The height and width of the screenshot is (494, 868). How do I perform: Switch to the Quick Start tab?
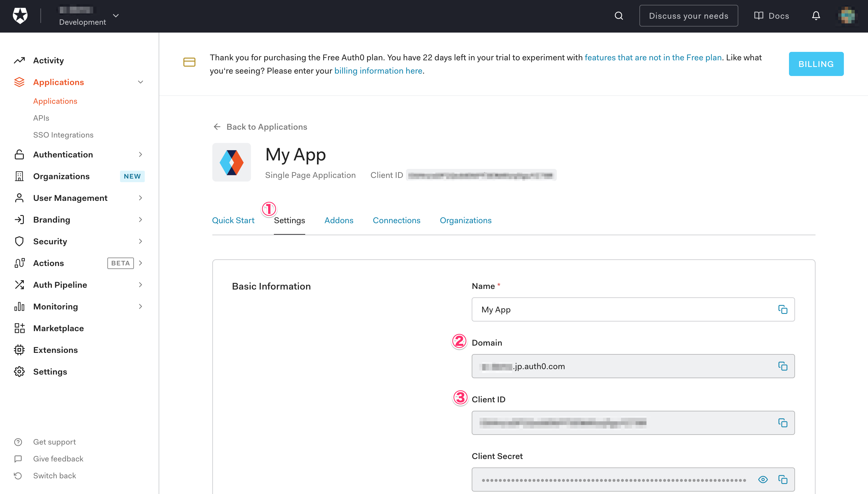(233, 220)
